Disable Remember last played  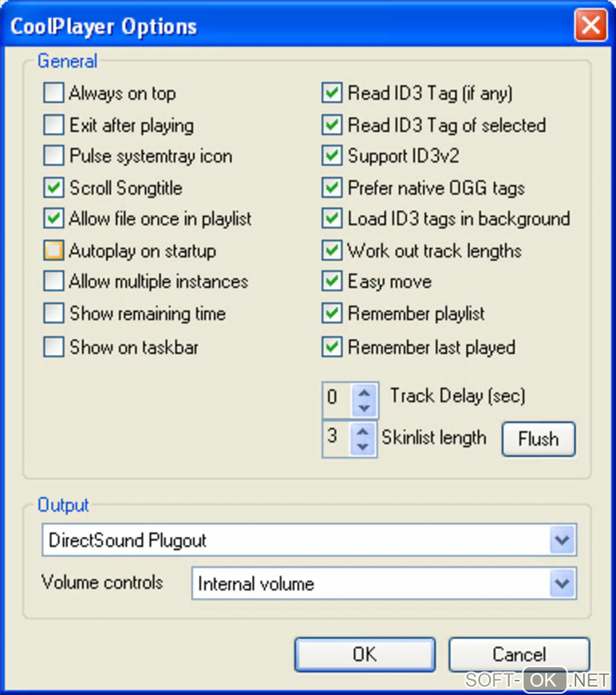[x=332, y=347]
